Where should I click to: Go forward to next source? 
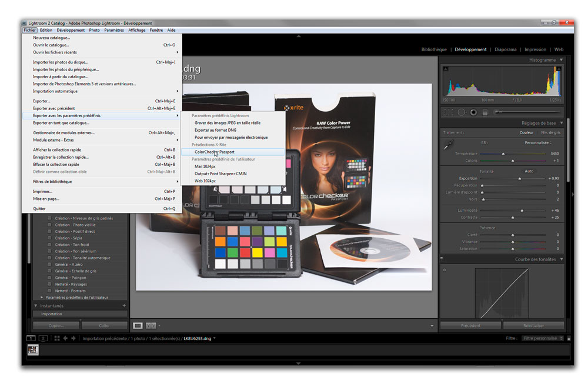pos(73,338)
